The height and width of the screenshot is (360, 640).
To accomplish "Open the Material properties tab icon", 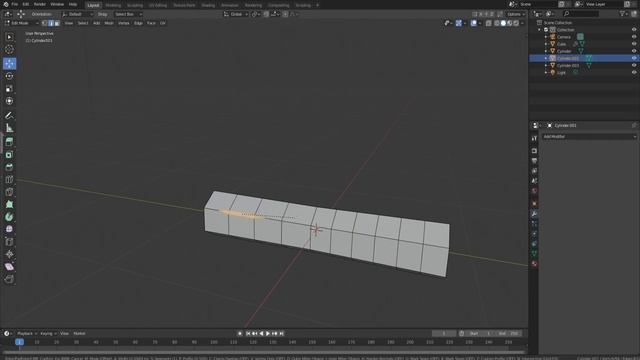I will [534, 264].
